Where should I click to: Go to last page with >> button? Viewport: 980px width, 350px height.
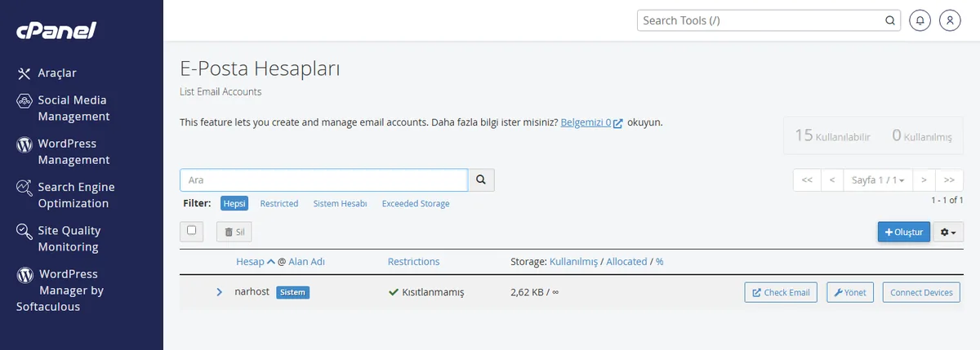[x=949, y=179]
